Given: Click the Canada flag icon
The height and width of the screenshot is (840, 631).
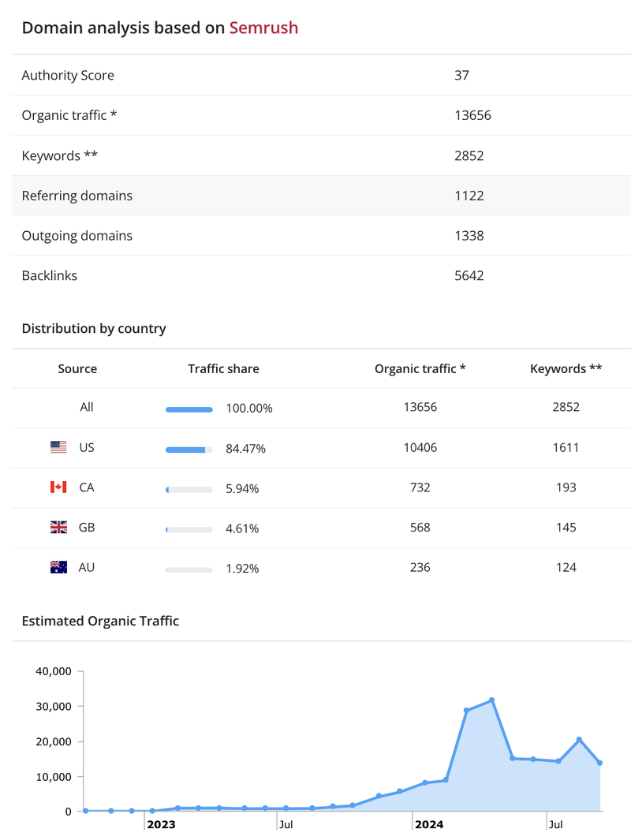Looking at the screenshot, I should coord(58,487).
